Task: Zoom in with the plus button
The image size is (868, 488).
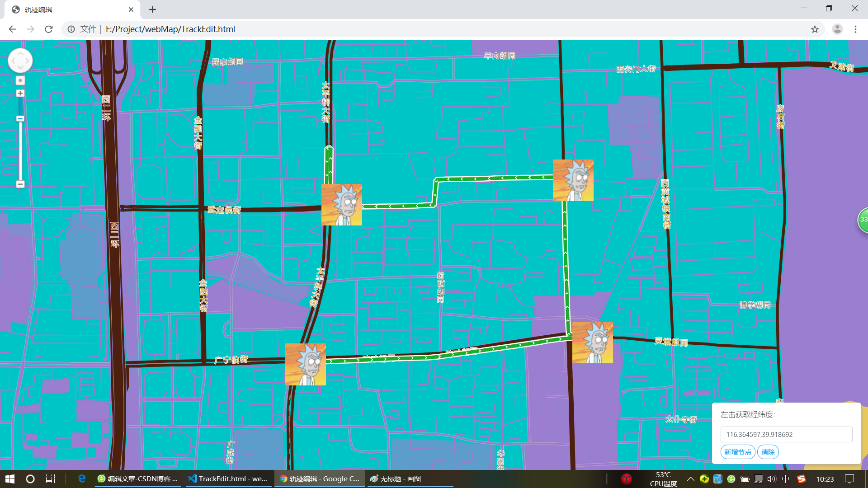Action: click(20, 93)
